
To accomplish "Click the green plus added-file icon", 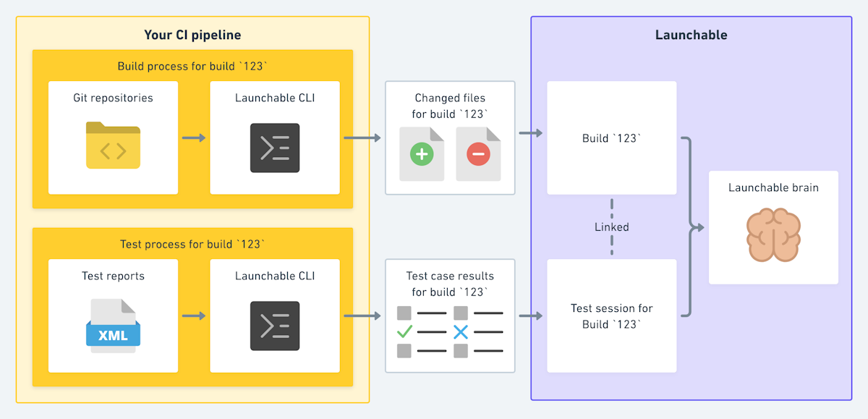I will (422, 154).
